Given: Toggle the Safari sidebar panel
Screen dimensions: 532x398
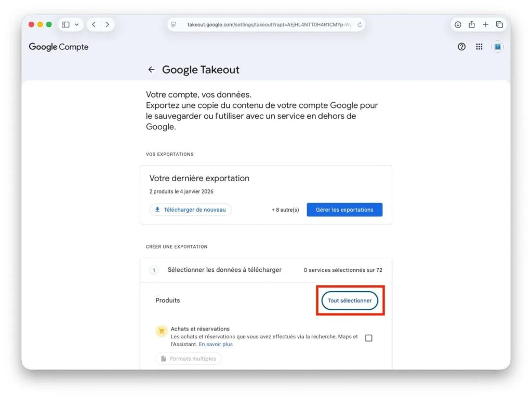Looking at the screenshot, I should 64,24.
